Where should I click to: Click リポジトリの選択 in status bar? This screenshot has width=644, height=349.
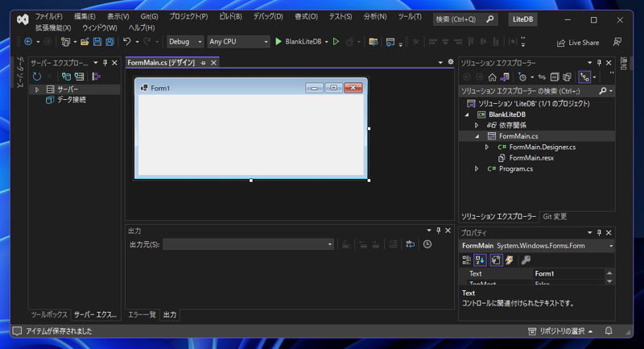coord(560,331)
